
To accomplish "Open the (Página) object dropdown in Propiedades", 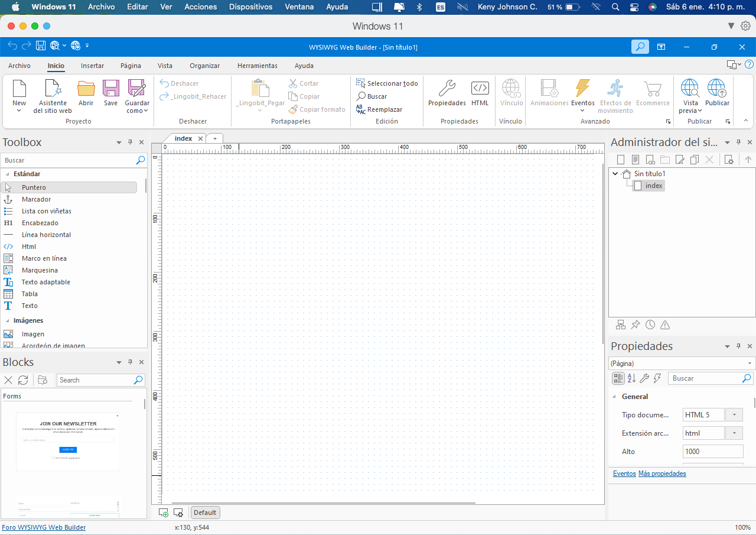I will [750, 364].
